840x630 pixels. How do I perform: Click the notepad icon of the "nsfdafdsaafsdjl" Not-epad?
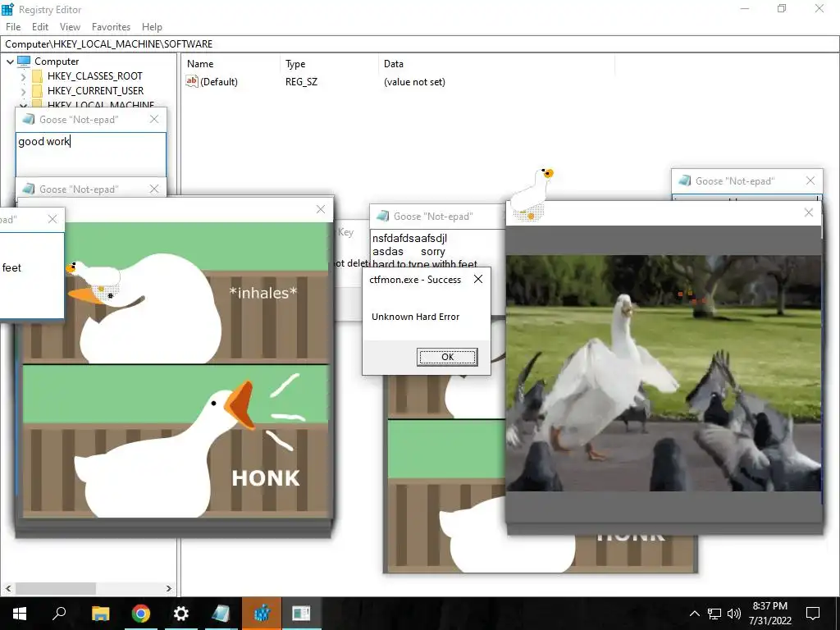pos(382,216)
